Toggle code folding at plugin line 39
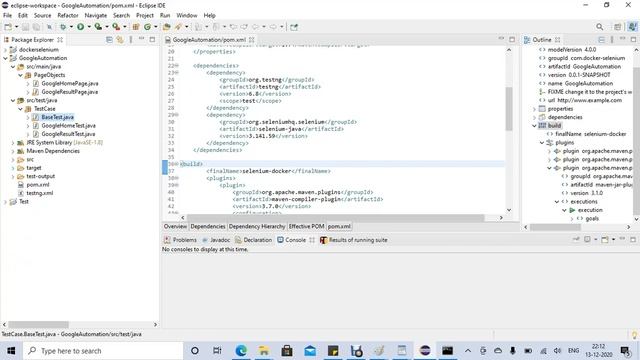The width and height of the screenshot is (640, 360). [177, 185]
